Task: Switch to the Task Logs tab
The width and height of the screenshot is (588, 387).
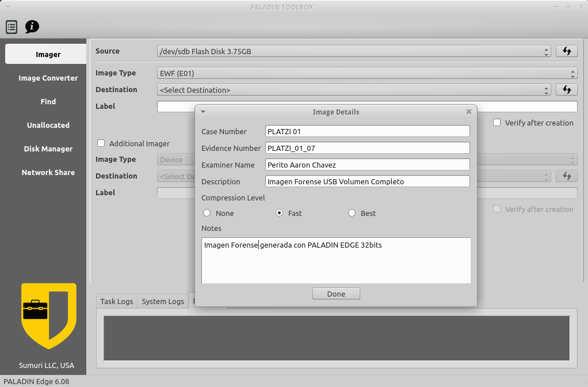Action: (117, 301)
